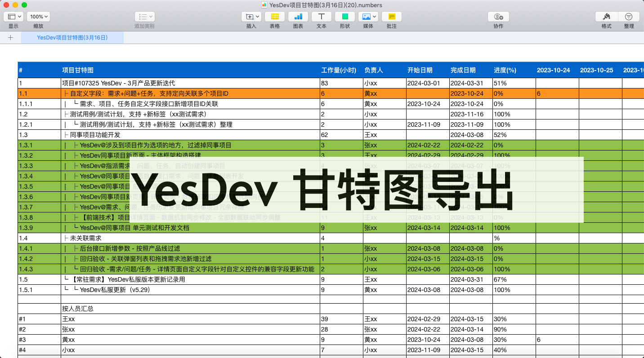The width and height of the screenshot is (644, 358).
Task: Click row 1.5.1 YesDev私服更新（v5.29）cell
Action: [x=190, y=290]
